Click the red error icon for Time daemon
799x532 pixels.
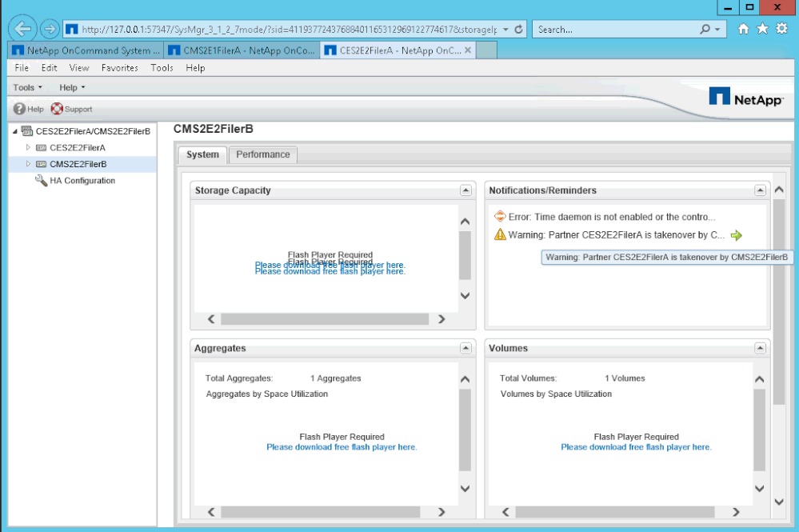coord(500,217)
